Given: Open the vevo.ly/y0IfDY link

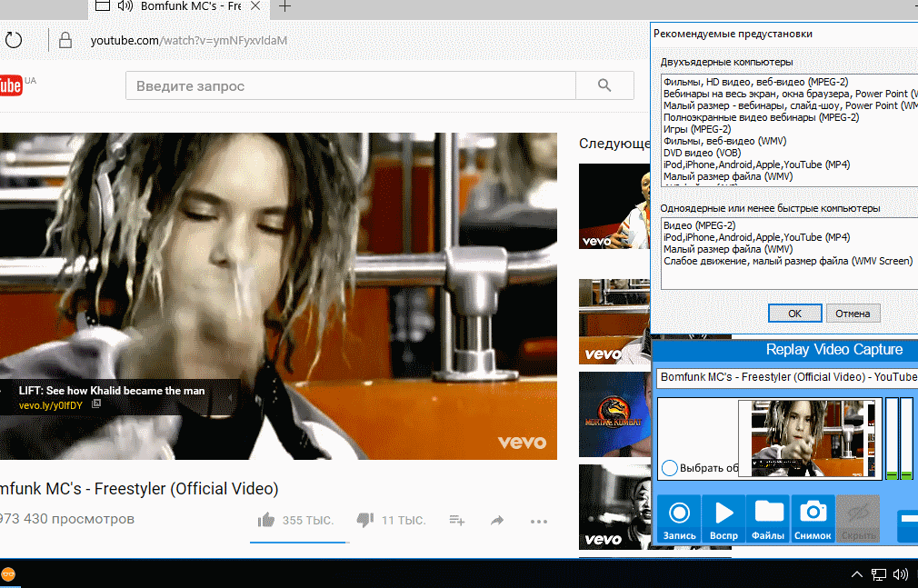Looking at the screenshot, I should point(51,405).
